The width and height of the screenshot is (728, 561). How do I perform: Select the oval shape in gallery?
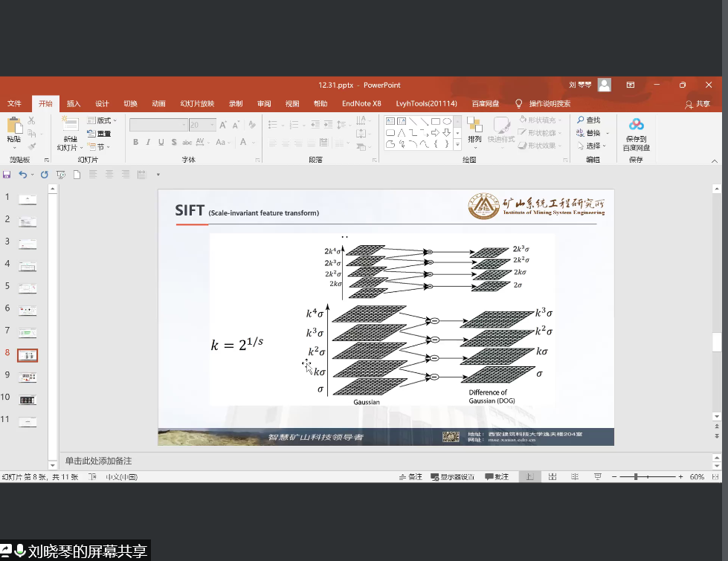pyautogui.click(x=447, y=121)
